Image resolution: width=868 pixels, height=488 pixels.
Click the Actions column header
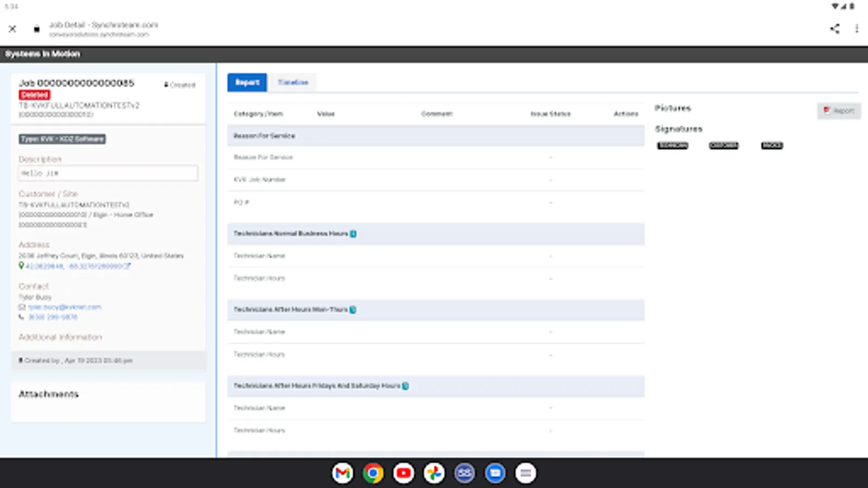626,114
